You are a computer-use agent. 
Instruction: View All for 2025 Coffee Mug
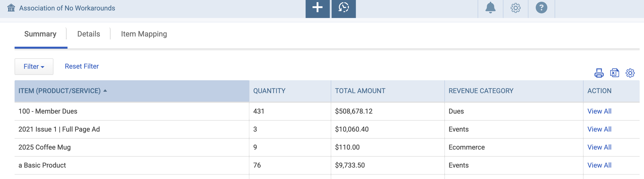pyautogui.click(x=599, y=147)
